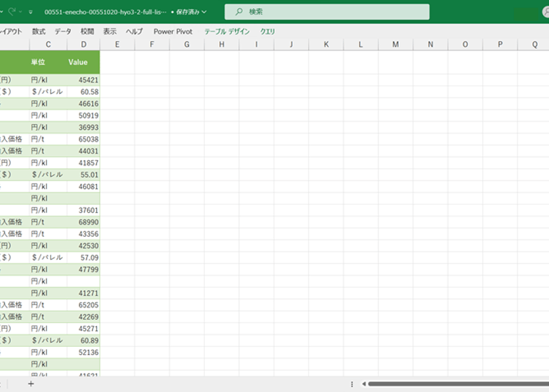
Task: Click the 円/kl unit beside 45421
Action: 48,80
